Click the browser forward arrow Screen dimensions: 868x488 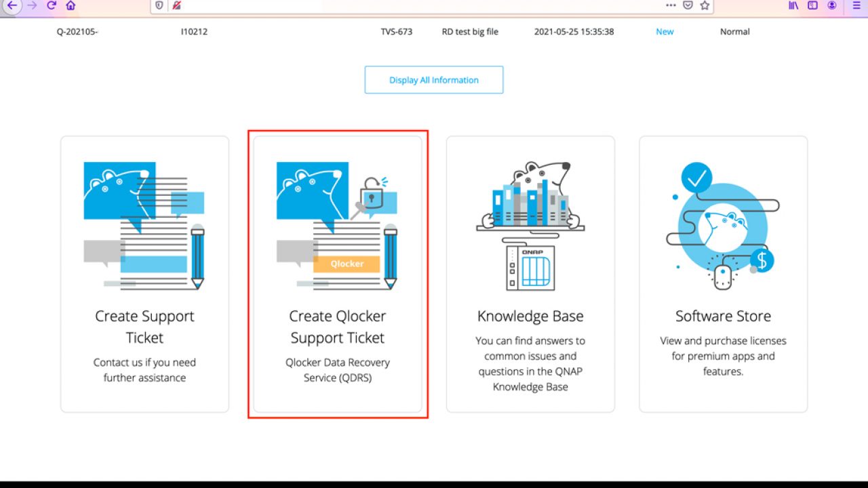[x=32, y=5]
